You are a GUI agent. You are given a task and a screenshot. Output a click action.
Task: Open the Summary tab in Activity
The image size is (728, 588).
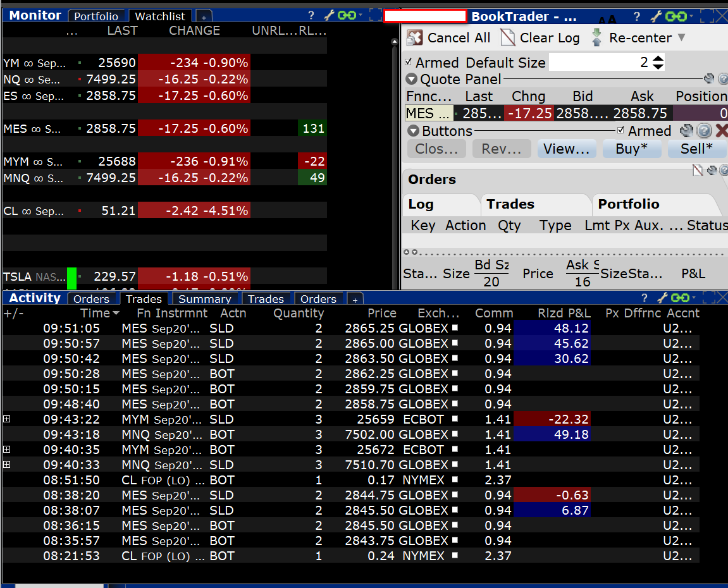[205, 299]
